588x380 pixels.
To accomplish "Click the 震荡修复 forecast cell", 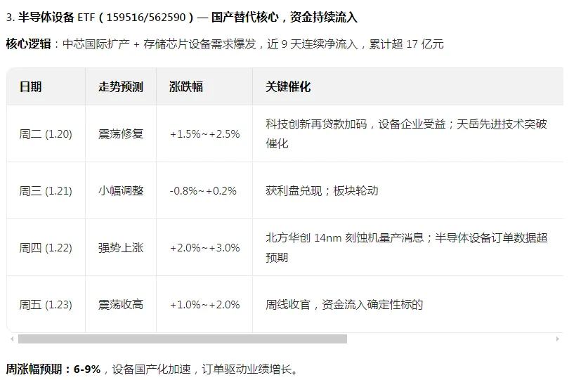I will pos(121,134).
